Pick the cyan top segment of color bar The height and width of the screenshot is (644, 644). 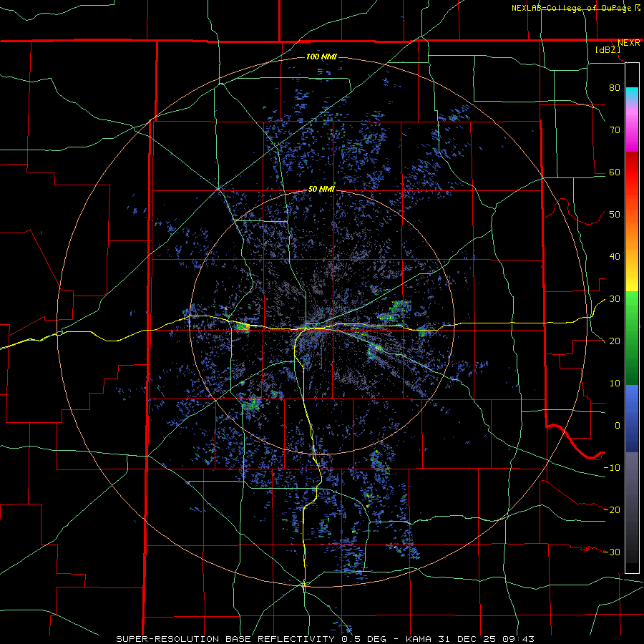(x=632, y=95)
